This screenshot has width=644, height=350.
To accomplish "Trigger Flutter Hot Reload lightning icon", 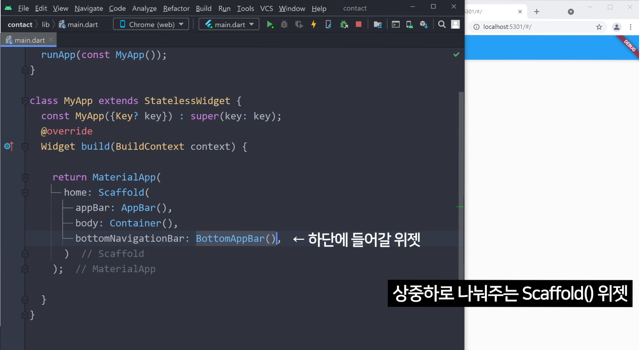I will 313,25.
